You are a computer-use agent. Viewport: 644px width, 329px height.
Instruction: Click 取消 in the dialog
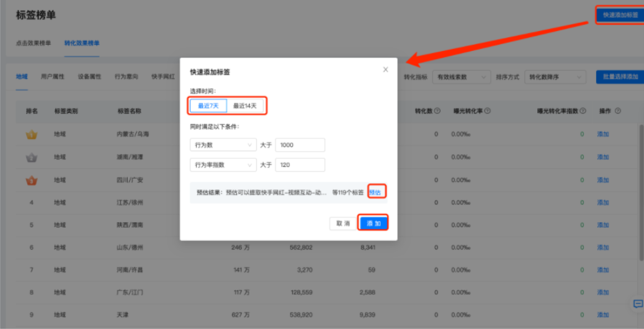tap(343, 223)
